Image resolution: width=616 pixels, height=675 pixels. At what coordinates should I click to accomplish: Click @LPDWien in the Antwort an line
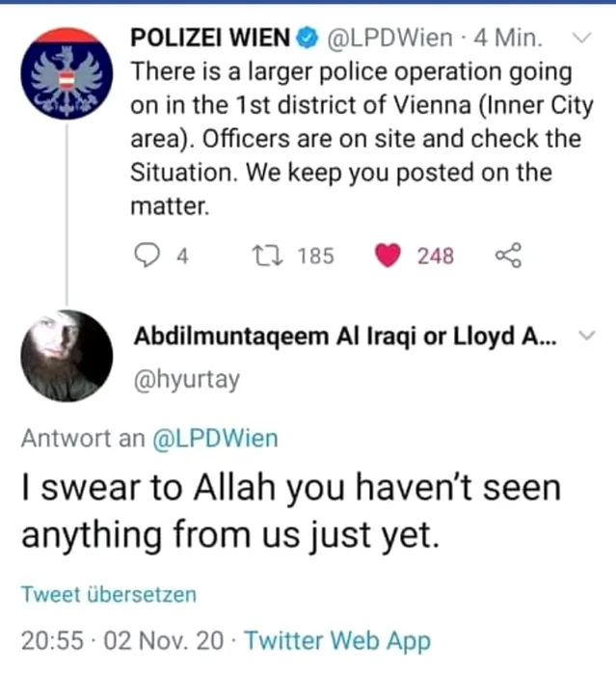point(215,439)
